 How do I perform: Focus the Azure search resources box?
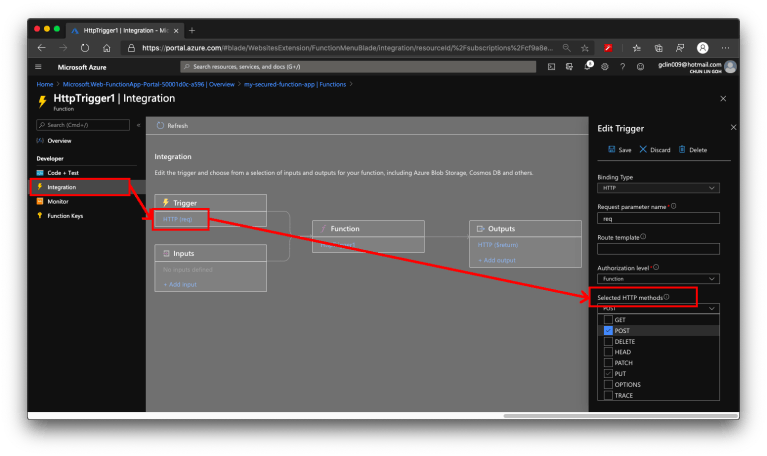(358, 67)
